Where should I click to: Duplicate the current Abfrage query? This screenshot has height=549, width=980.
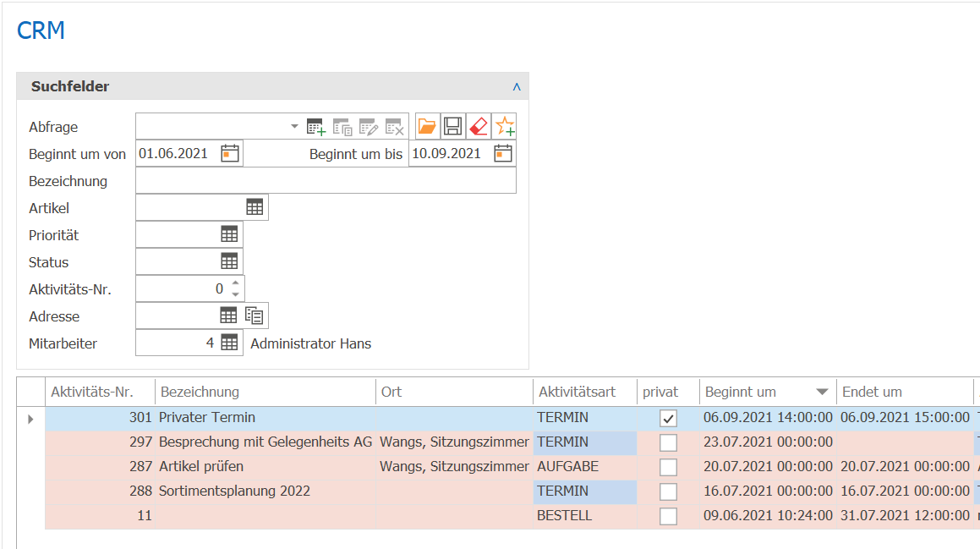pos(342,127)
